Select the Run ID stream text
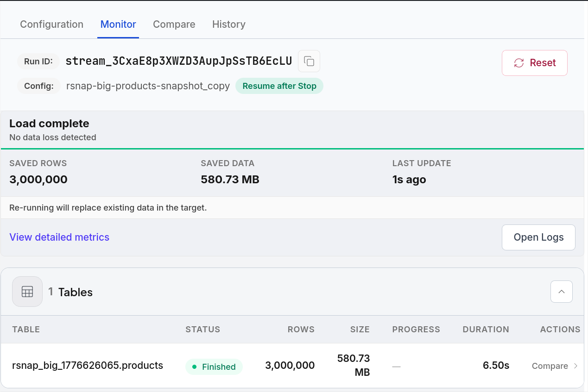 (179, 61)
